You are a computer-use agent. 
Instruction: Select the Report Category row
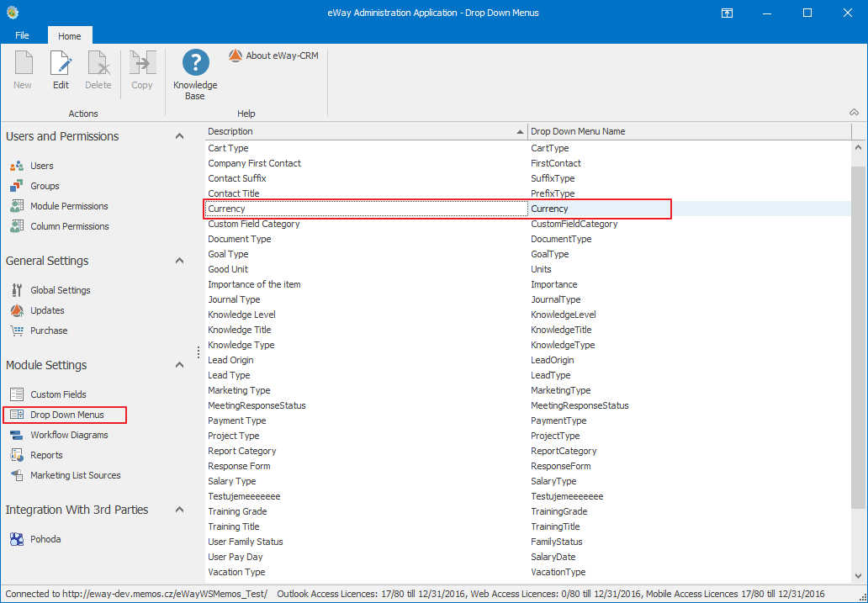point(527,451)
